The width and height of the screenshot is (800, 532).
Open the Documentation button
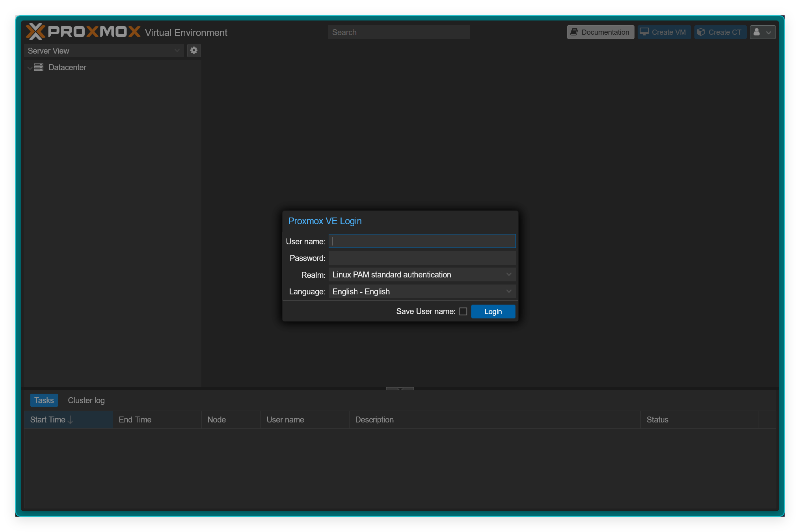601,32
